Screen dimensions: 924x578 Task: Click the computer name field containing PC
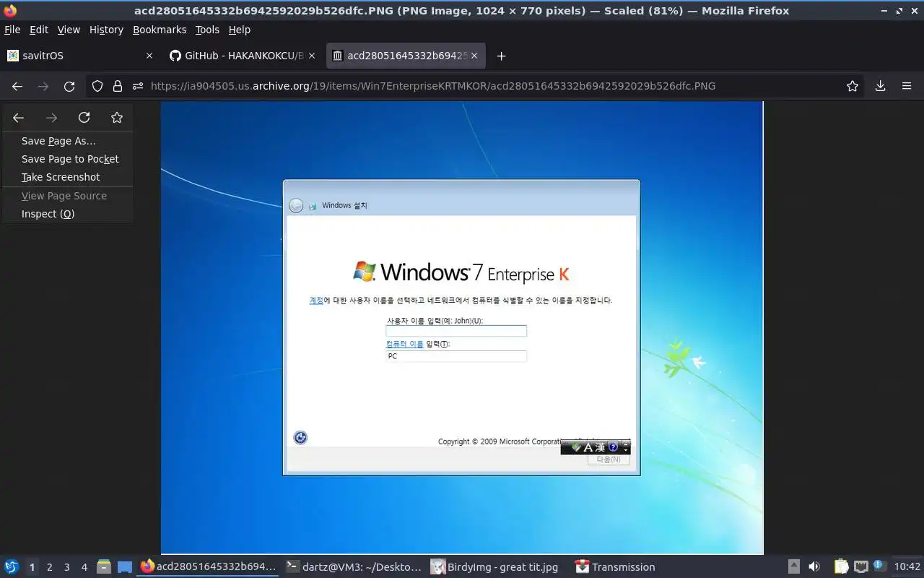click(x=456, y=356)
